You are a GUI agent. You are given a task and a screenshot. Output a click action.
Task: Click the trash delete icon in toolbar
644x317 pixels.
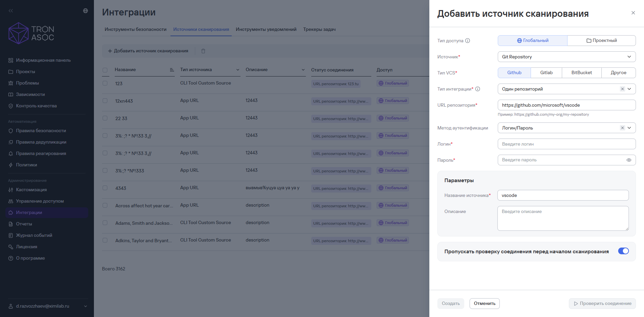(203, 51)
